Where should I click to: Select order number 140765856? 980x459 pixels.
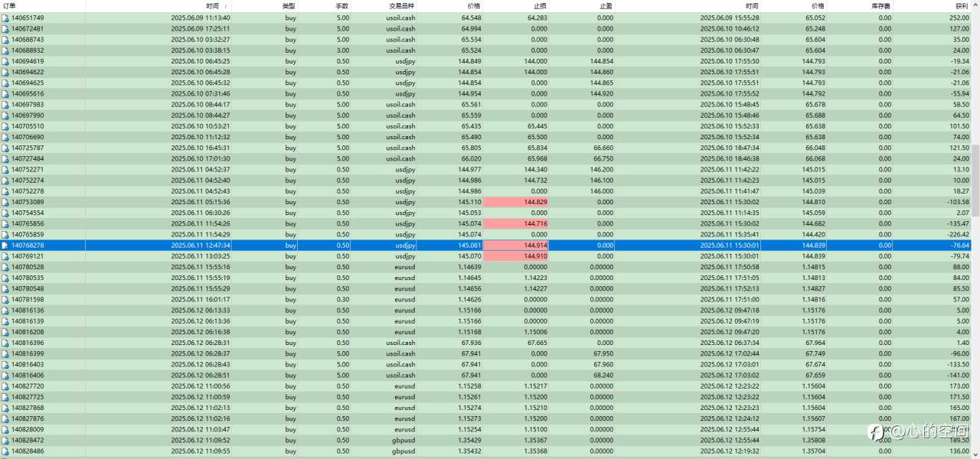click(28, 223)
